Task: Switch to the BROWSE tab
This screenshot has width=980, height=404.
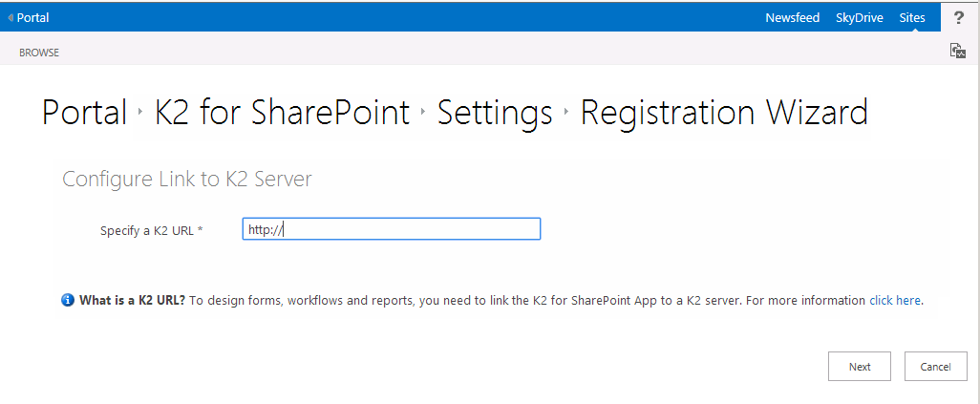Action: 39,53
